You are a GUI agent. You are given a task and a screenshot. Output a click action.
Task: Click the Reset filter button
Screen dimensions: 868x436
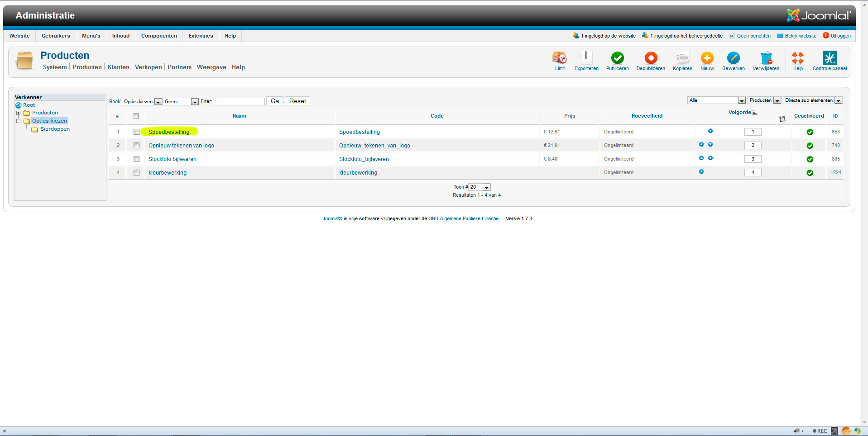pos(297,101)
